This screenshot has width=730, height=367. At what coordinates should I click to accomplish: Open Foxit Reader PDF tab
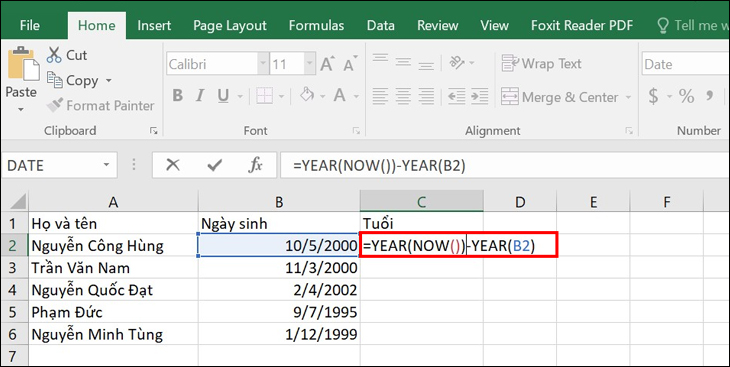pyautogui.click(x=582, y=25)
